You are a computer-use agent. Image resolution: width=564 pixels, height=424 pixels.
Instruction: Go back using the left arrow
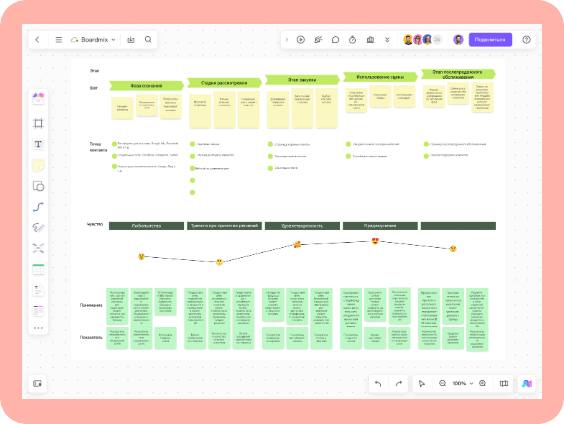(37, 40)
